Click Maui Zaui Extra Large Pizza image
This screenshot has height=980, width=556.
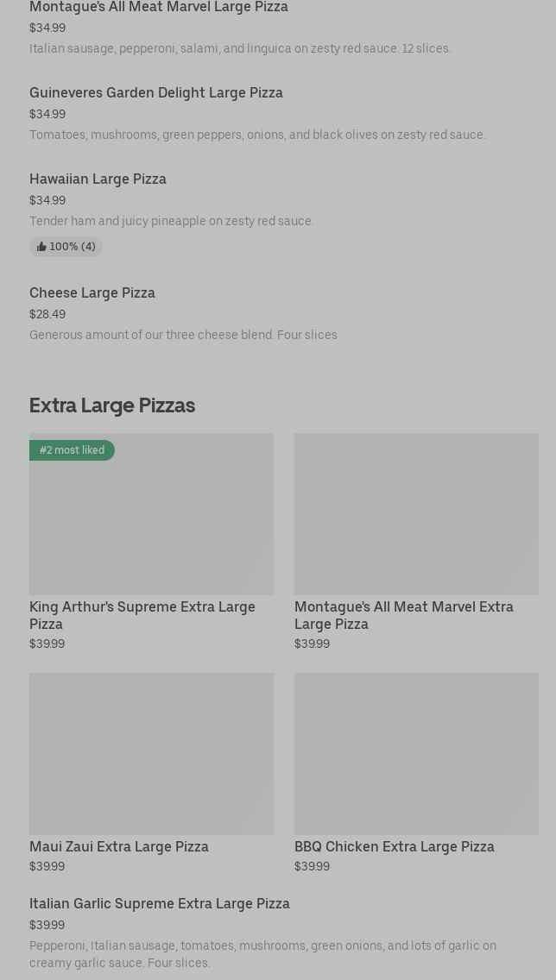(x=151, y=753)
